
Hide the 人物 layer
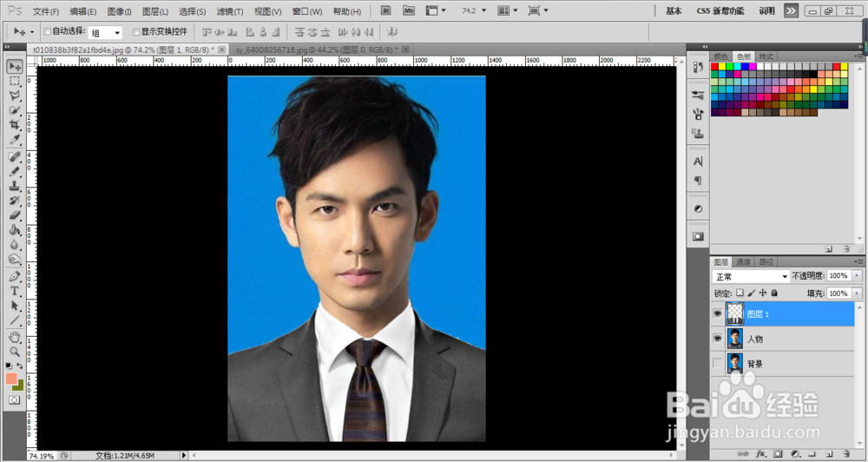click(x=718, y=339)
